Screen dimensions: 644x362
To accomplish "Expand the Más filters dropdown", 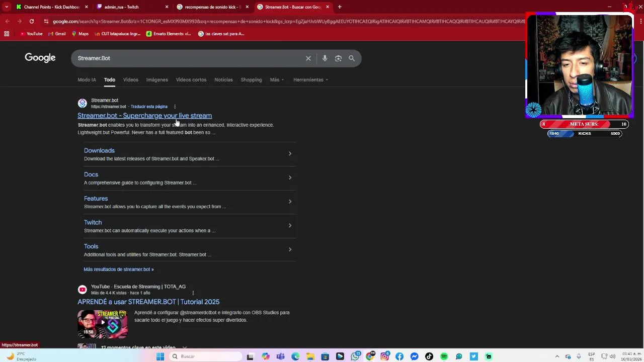I will click(x=277, y=80).
